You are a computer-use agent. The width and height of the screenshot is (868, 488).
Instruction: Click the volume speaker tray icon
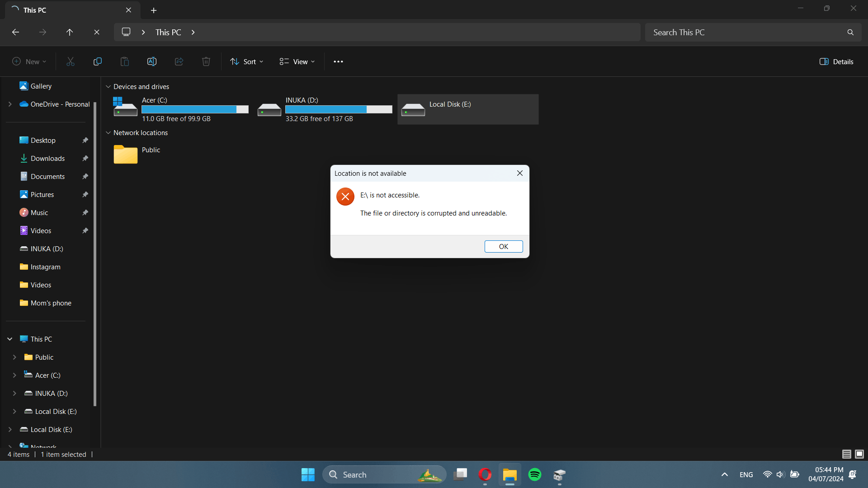[x=780, y=474]
